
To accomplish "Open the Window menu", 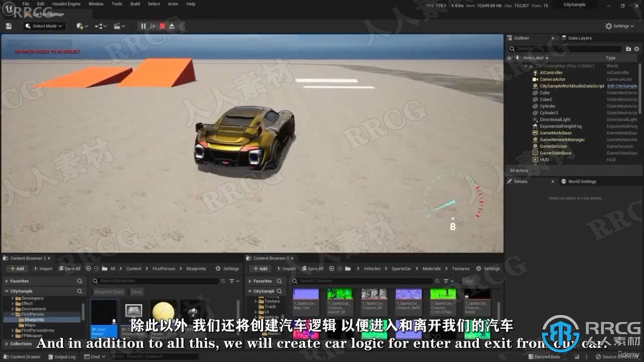I will click(96, 4).
